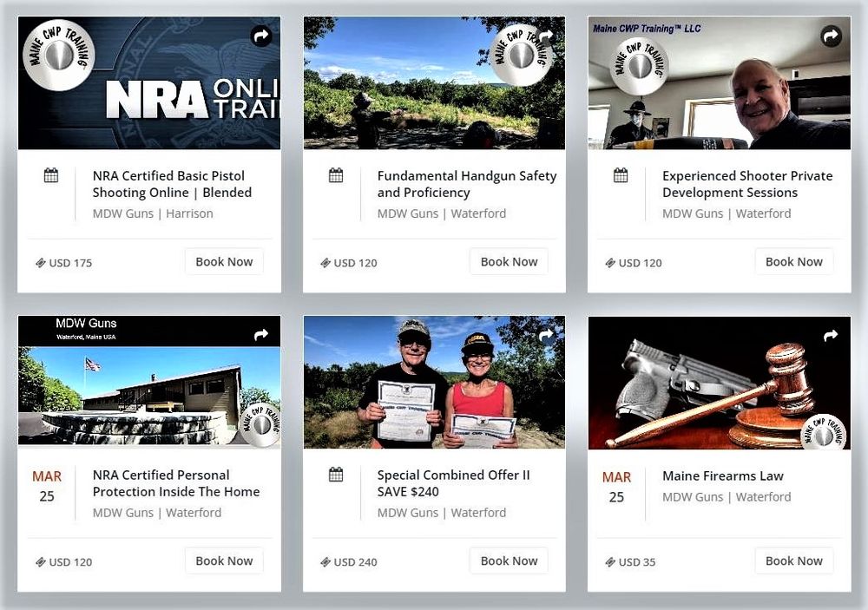
Task: Share the Special Combined Offer II card
Action: (546, 335)
